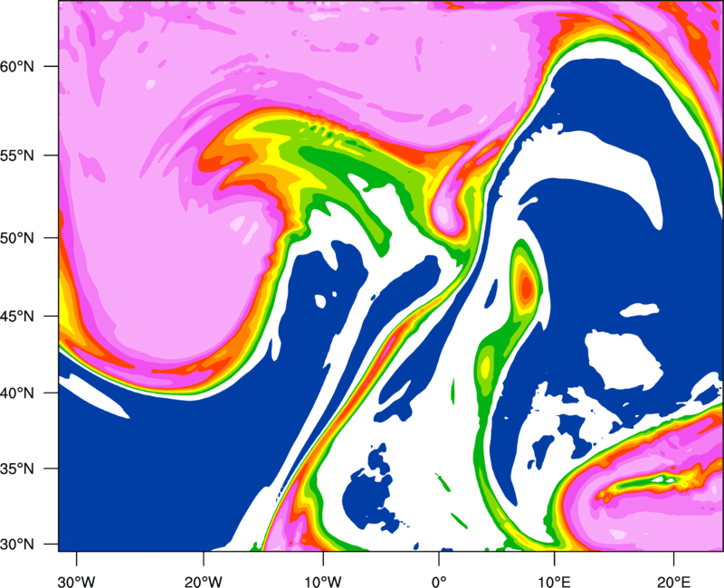Click the 30°W longitude label

(76, 582)
